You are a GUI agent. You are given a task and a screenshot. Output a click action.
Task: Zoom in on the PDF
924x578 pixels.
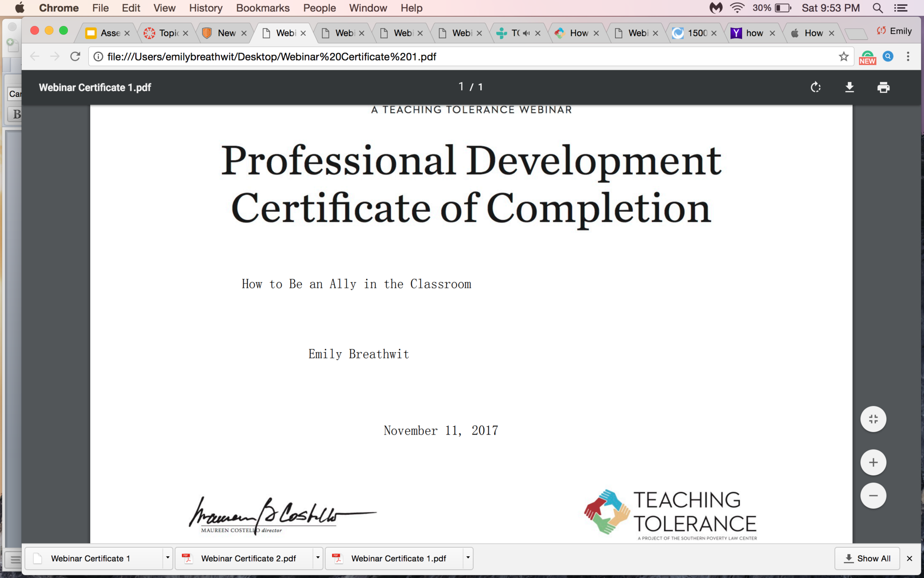click(x=873, y=462)
